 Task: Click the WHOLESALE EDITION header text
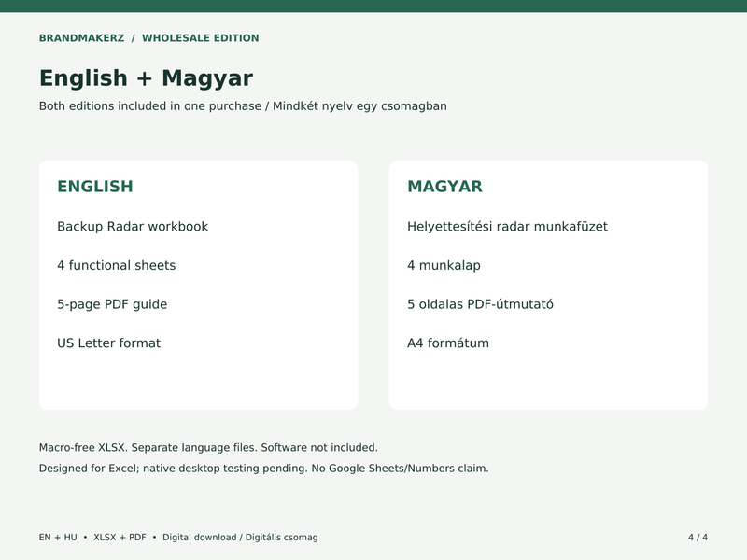point(201,38)
